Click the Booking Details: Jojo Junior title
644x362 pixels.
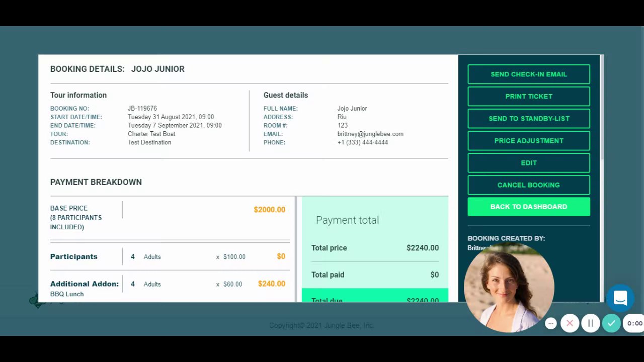[117, 69]
